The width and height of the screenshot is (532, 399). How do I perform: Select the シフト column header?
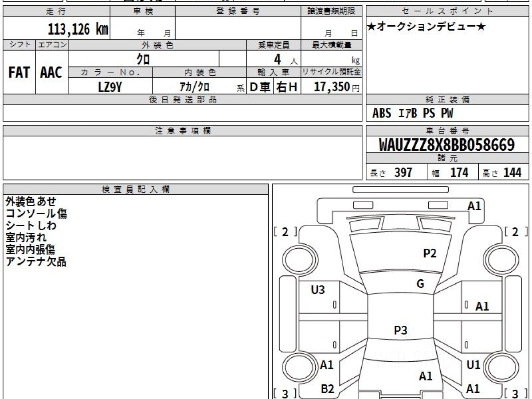tap(19, 45)
